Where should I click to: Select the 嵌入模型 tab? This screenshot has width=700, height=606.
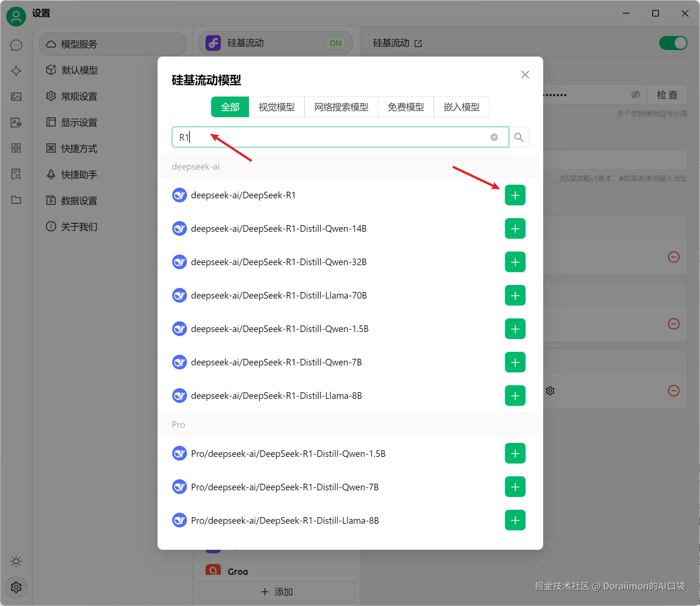(462, 107)
